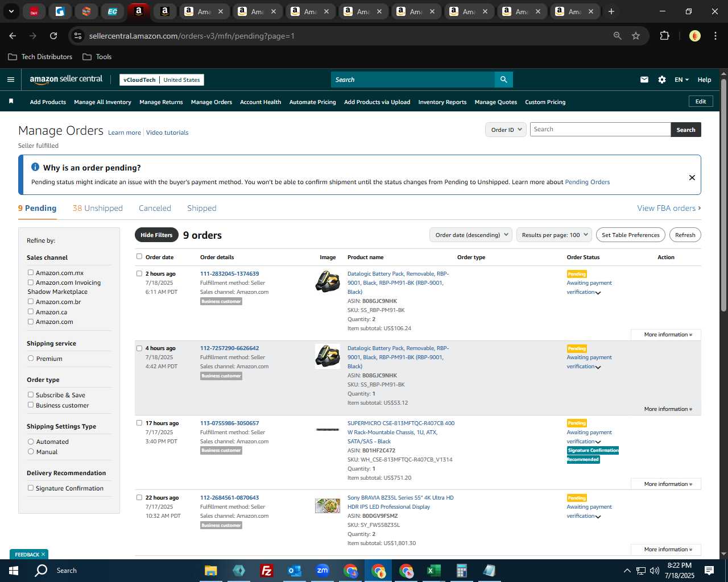Open Outlook from the taskbar

click(x=294, y=571)
